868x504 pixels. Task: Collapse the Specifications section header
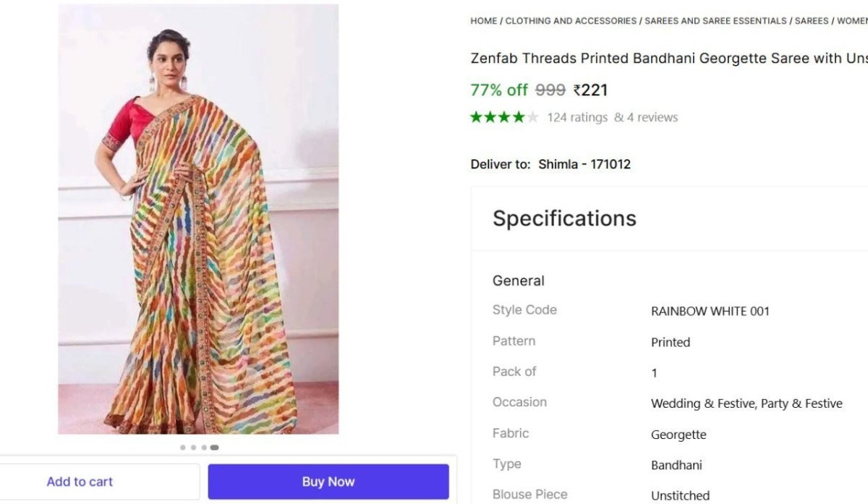tap(564, 218)
